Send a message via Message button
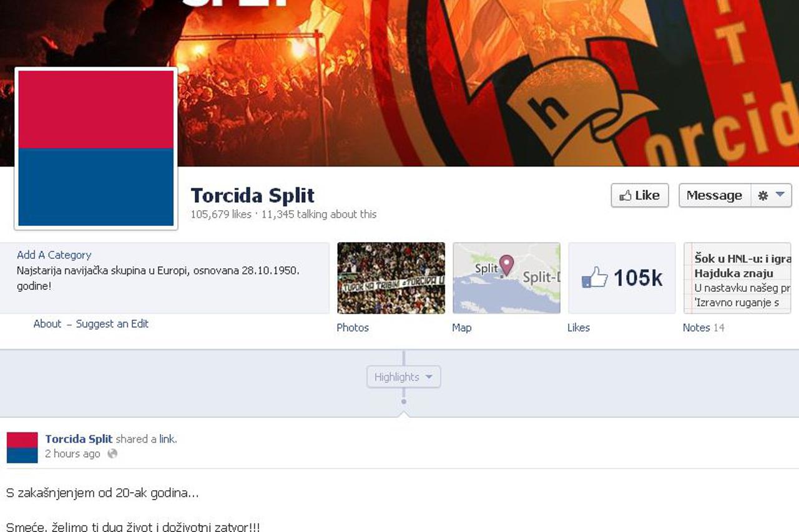The height and width of the screenshot is (532, 799). pos(714,196)
